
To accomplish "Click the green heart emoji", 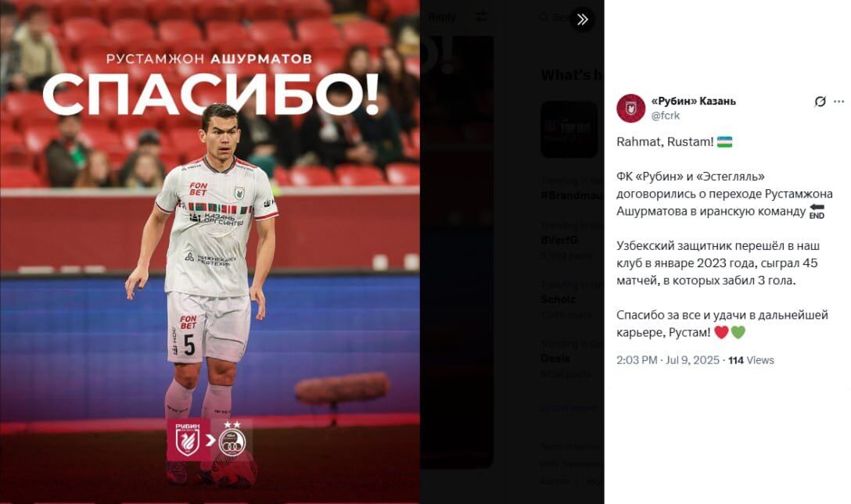I will (738, 332).
